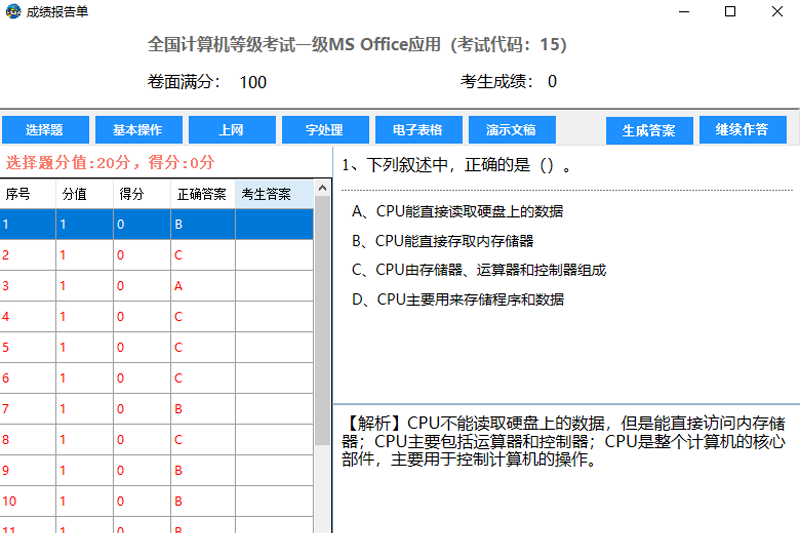Minimize the 成绩报告单 window
Image resolution: width=800 pixels, height=533 pixels.
coord(684,11)
